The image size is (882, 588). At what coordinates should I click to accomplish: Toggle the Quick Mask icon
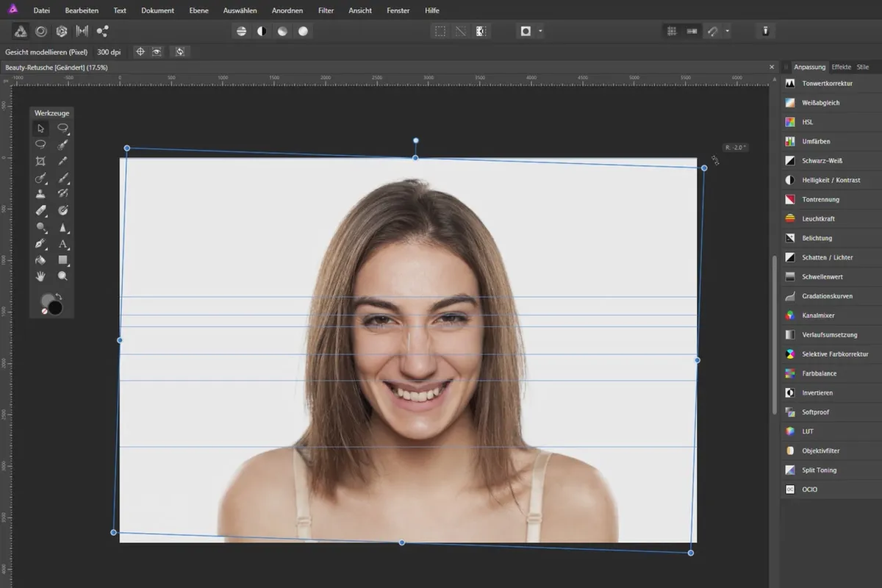[526, 32]
